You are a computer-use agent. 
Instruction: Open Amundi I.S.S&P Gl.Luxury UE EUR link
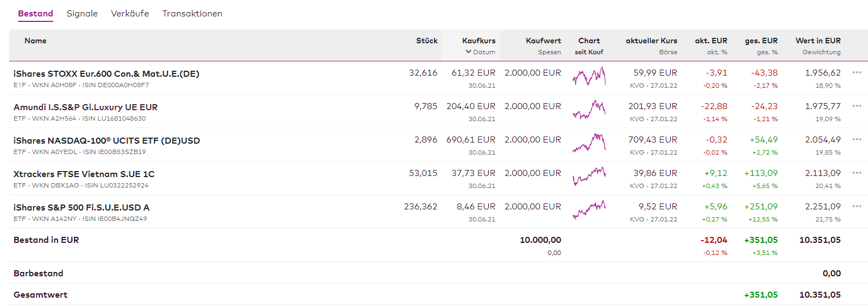(x=85, y=107)
